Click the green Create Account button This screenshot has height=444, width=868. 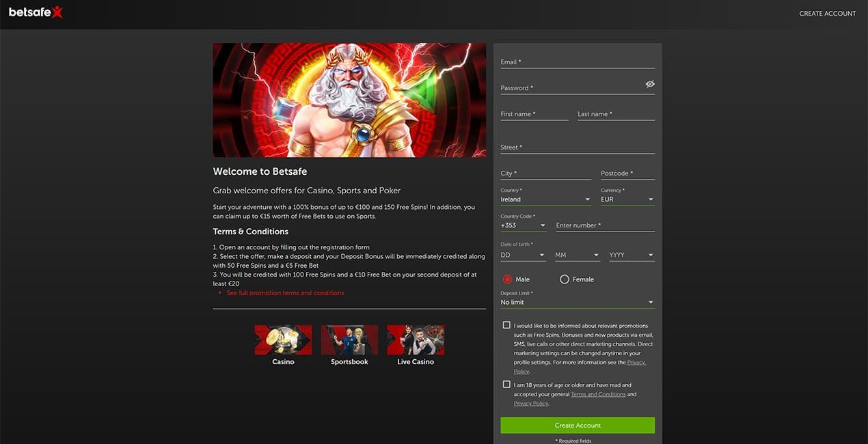[578, 425]
